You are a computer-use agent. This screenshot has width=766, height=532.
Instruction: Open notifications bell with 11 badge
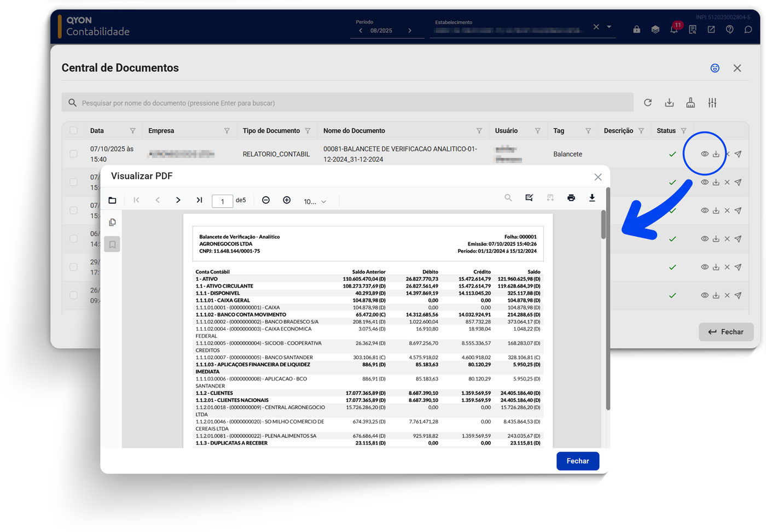[674, 30]
